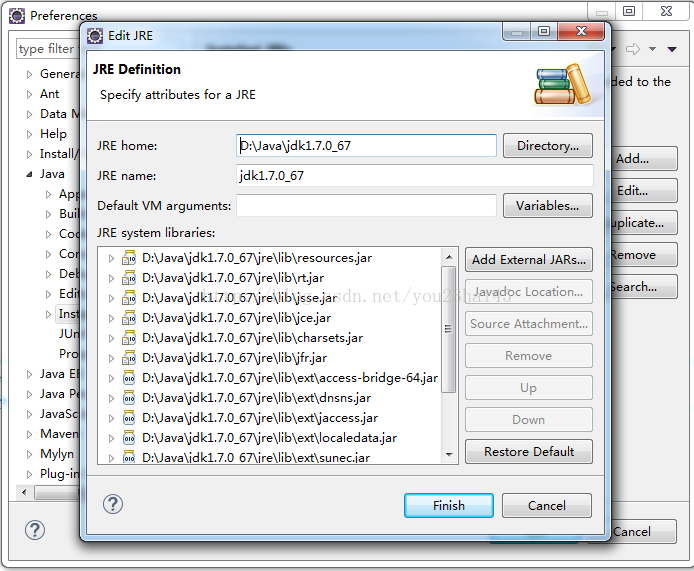Expand the jsse.jar library entry
Screen dimensions: 694x571
pyautogui.click(x=112, y=298)
